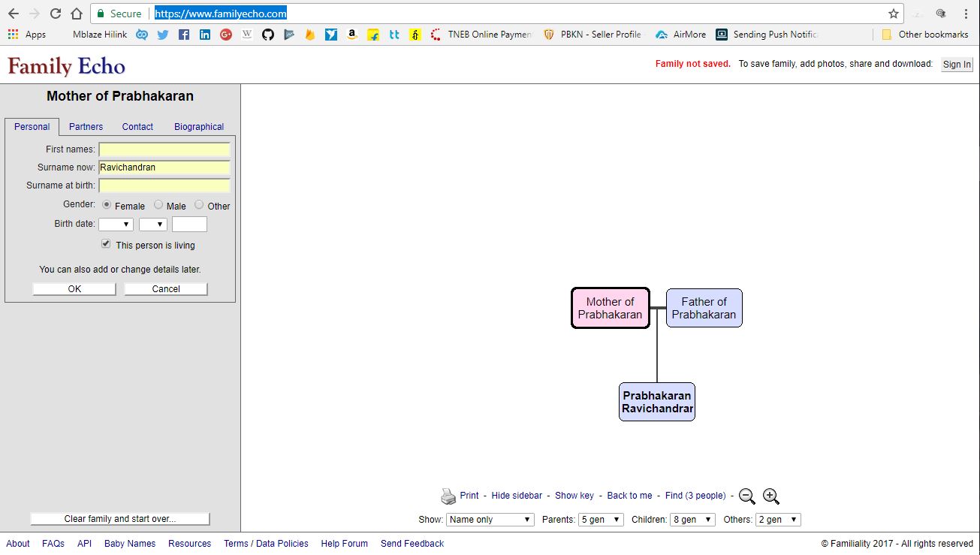Click the First names input field
This screenshot has width=980, height=555.
coord(164,149)
